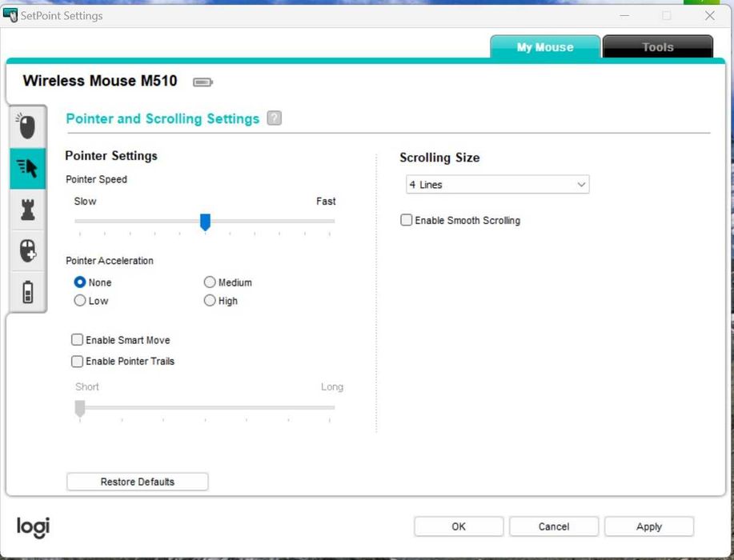The image size is (734, 560).
Task: Switch to the Tools tab
Action: click(x=658, y=46)
